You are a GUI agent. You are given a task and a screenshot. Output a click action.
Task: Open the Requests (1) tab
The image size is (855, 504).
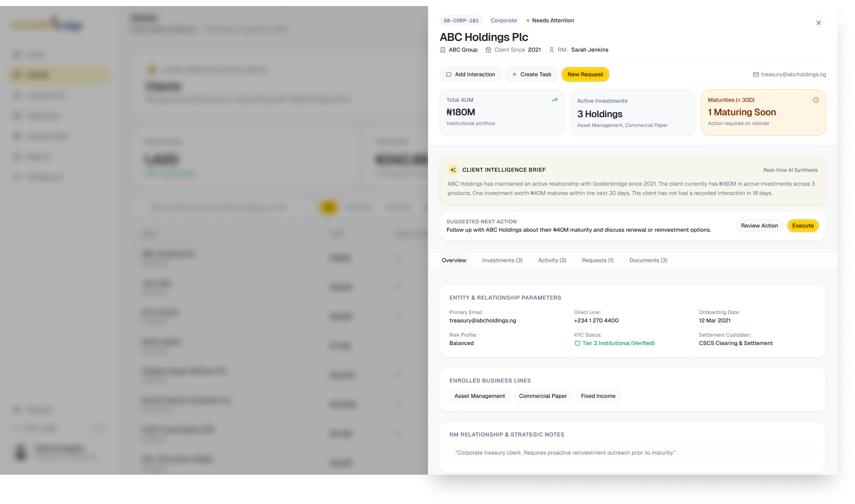tap(597, 260)
